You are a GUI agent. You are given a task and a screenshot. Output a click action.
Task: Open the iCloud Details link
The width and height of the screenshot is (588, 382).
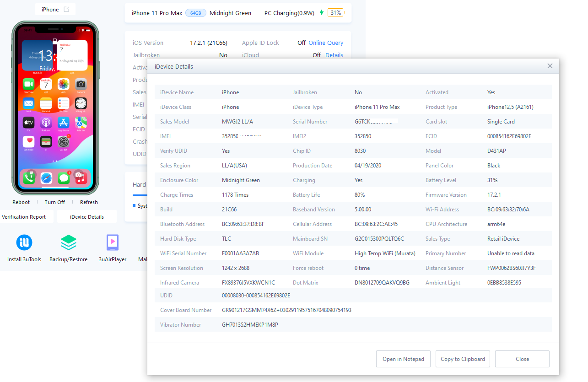tap(334, 55)
